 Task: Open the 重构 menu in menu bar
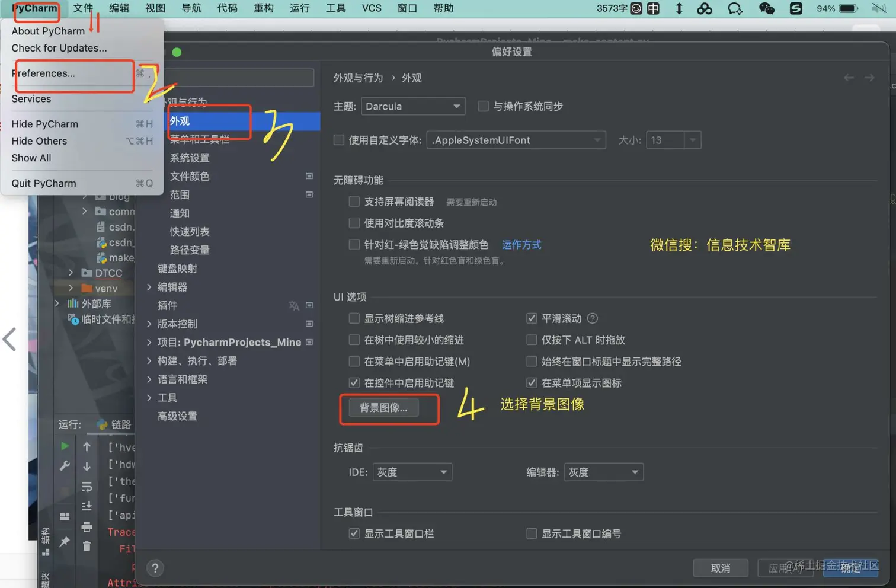point(264,8)
